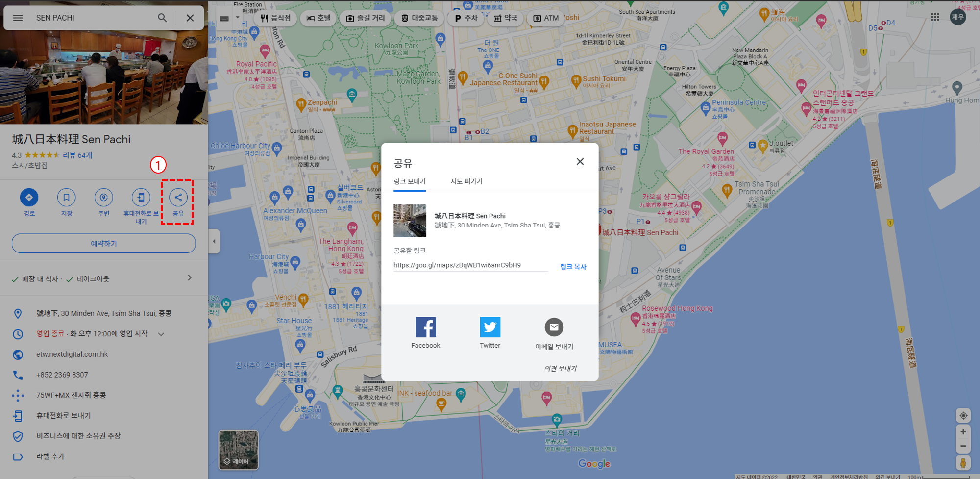
Task: Select the 호텔 hotels filter chip
Action: point(318,18)
